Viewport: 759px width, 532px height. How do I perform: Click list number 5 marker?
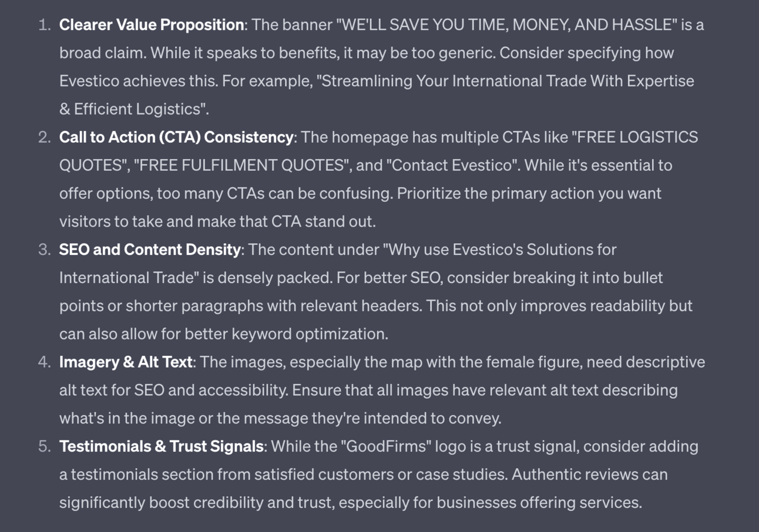pyautogui.click(x=44, y=446)
